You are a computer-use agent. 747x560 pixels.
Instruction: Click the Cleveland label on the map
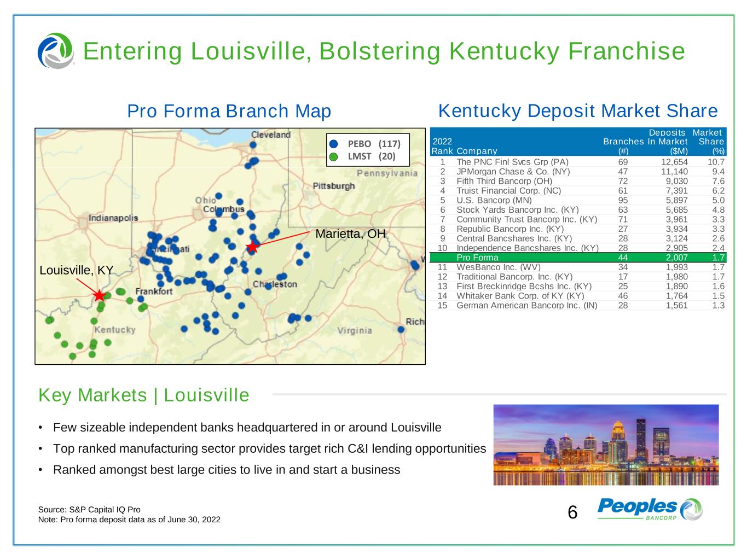[270, 135]
